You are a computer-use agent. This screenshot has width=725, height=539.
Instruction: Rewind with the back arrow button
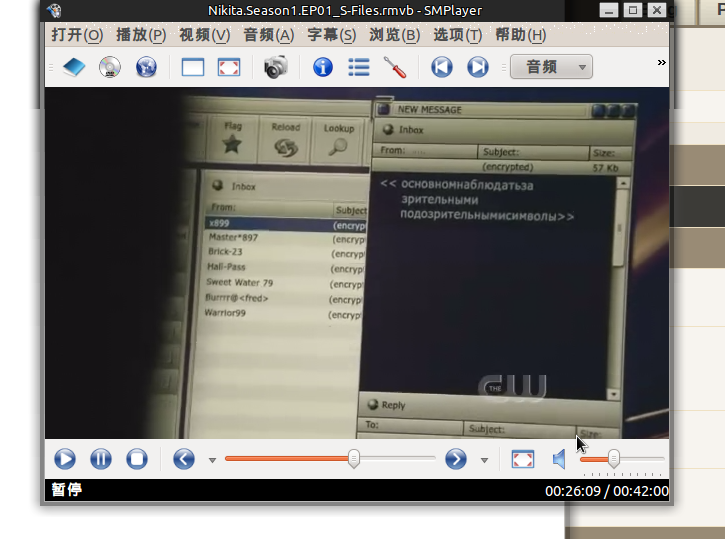184,459
